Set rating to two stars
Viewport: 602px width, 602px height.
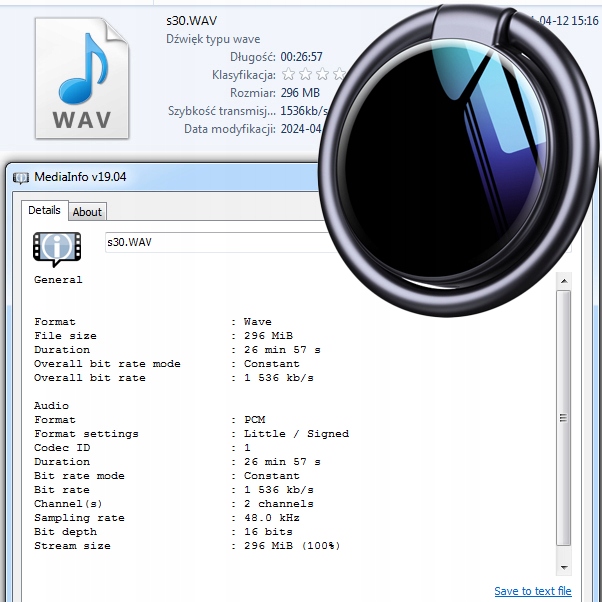click(x=304, y=74)
